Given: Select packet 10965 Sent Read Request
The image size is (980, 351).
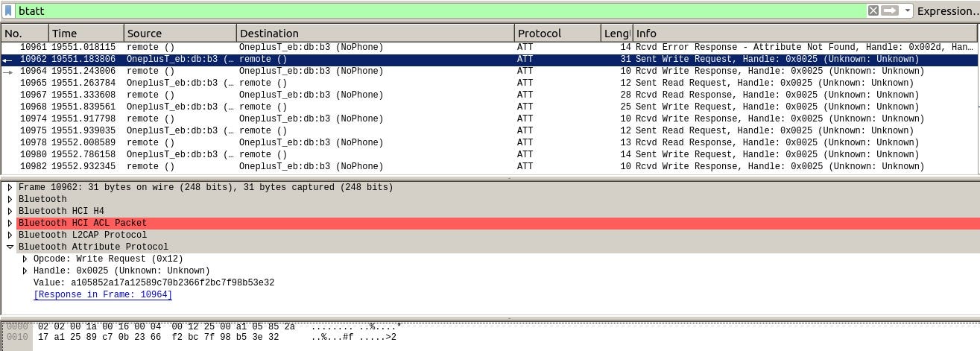Looking at the screenshot, I should coord(490,83).
